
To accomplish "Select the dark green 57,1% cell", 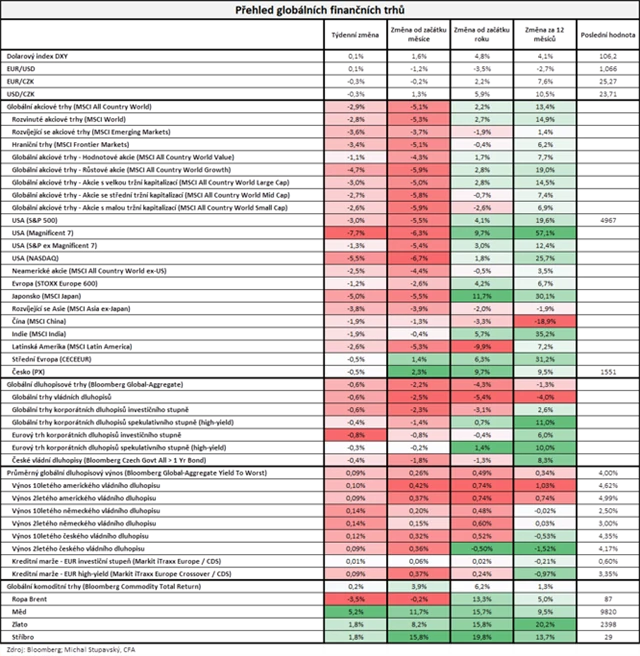I will coord(545,231).
